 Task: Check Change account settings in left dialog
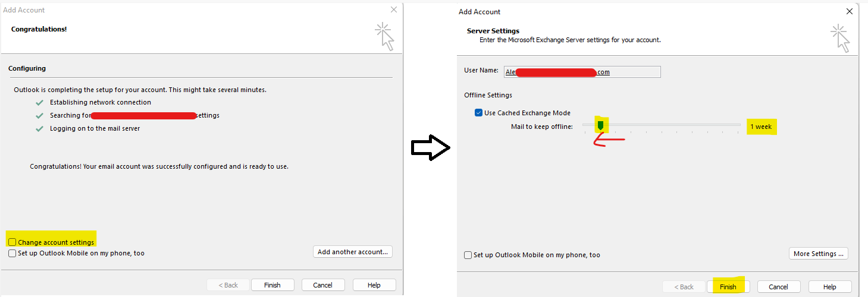(x=12, y=242)
